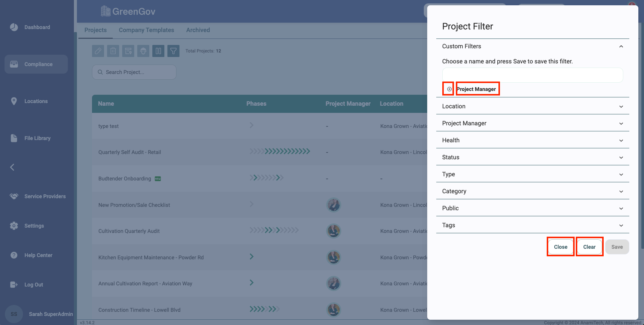The height and width of the screenshot is (325, 644).
Task: Open 'Annual Cultivation Report - Aviation Way'
Action: 145,283
